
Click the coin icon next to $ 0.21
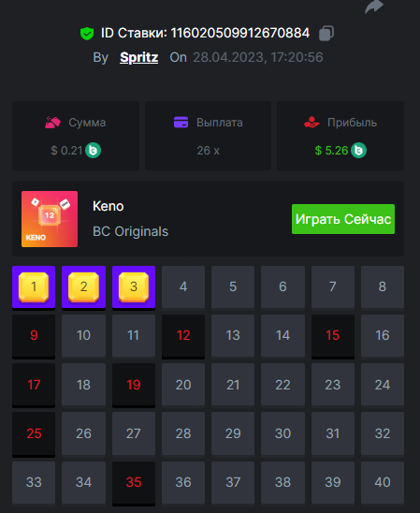click(94, 151)
